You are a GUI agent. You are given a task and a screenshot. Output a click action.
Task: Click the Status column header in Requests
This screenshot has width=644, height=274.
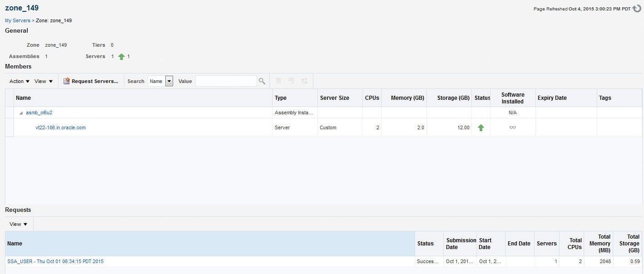[429, 244]
